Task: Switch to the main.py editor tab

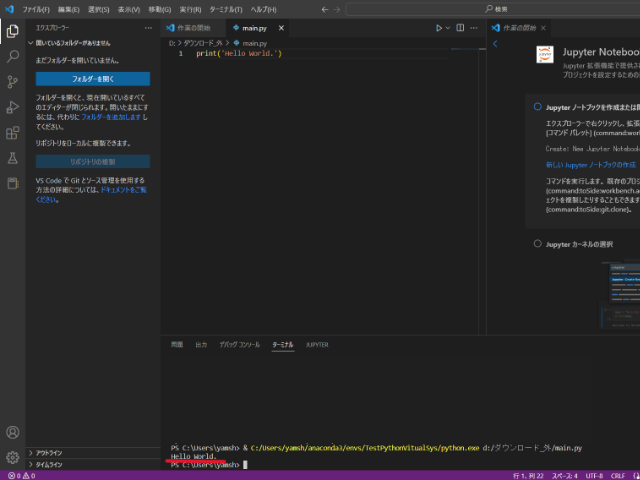Action: 258,28
